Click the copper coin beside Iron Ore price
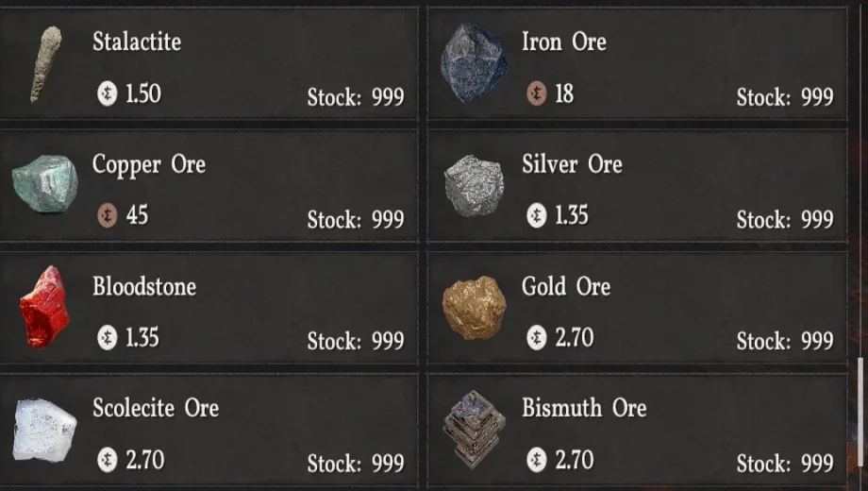The height and width of the screenshot is (491, 868). (x=537, y=93)
